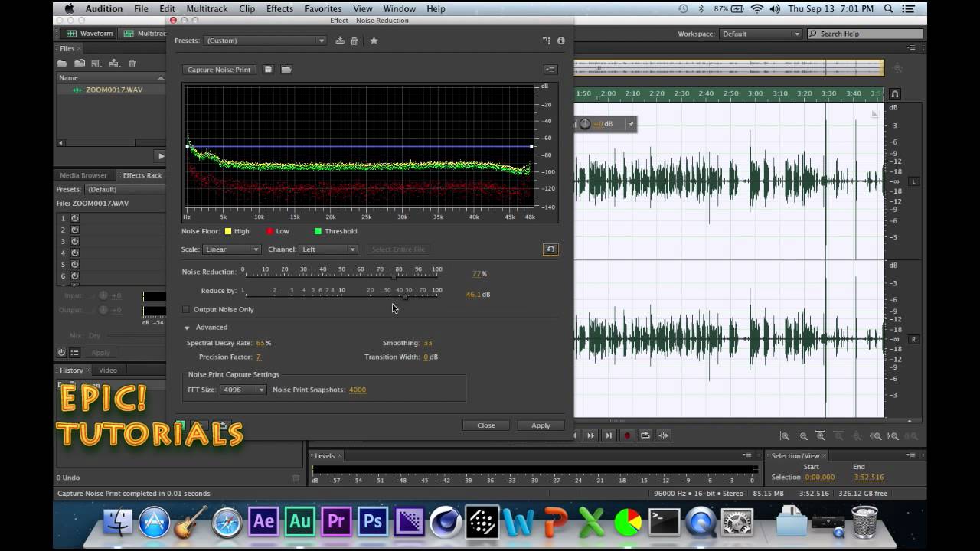The width and height of the screenshot is (980, 551).
Task: Open the Effects menu in the menu bar
Action: [x=279, y=9]
